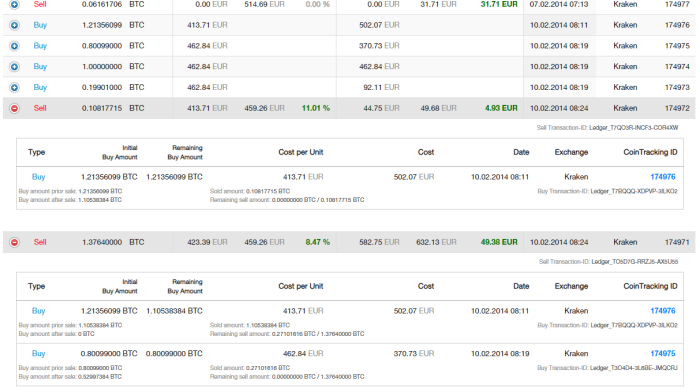Expand the Buy 0.19901000 BTC row plus icon
The height and width of the screenshot is (387, 700).
coord(14,87)
